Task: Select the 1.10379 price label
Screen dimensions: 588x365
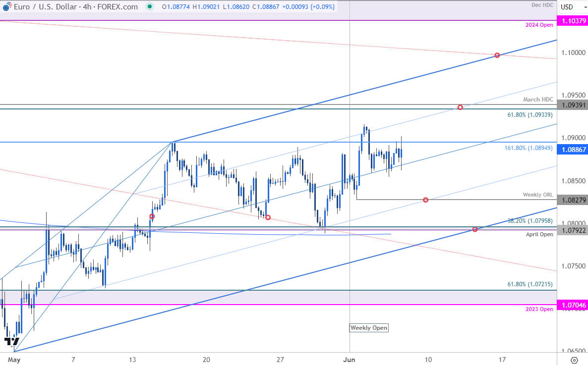Action: 573,21
